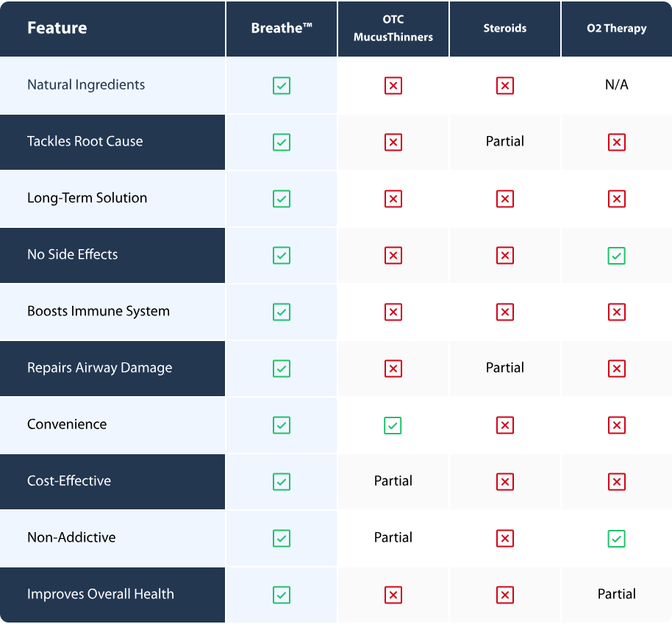Click the O2 Therapy cross for Long-Term Solution

tap(617, 198)
